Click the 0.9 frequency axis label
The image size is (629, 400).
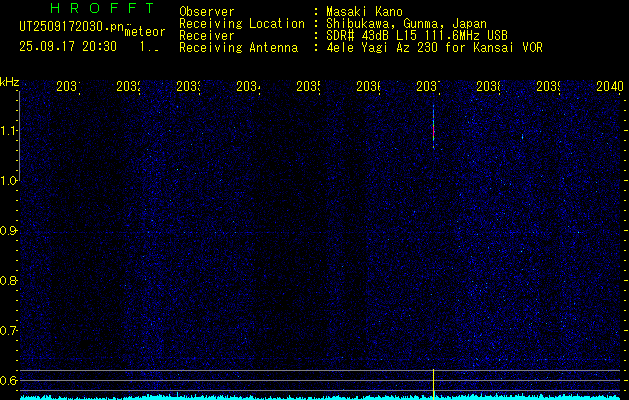[x=9, y=231]
